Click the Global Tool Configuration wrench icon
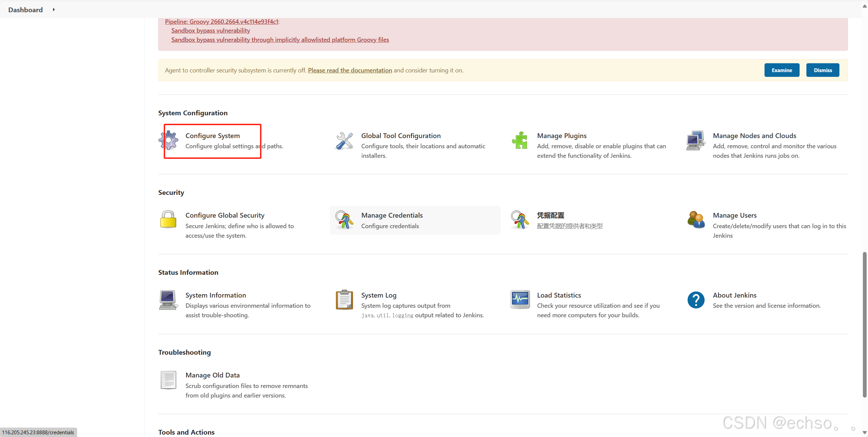This screenshot has height=437, width=868. click(x=344, y=140)
